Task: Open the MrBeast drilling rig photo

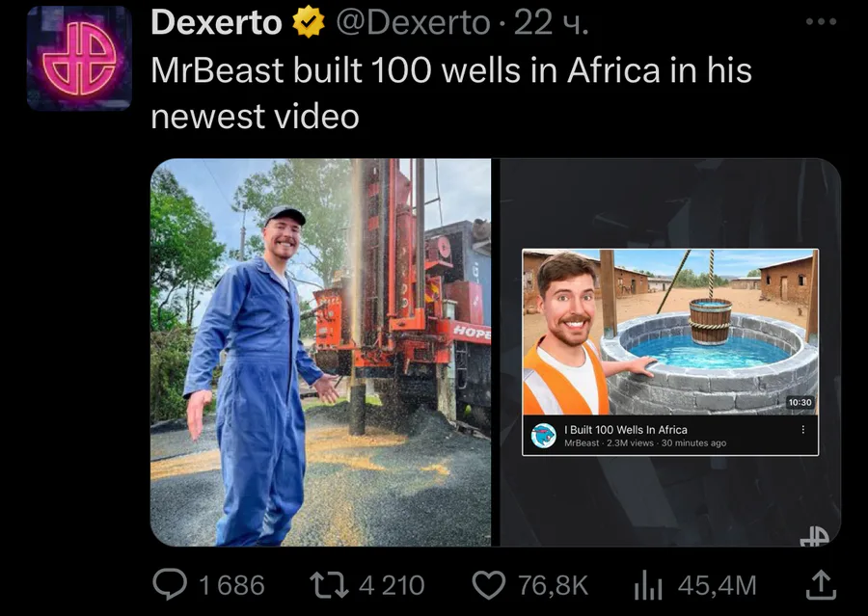Action: point(320,353)
